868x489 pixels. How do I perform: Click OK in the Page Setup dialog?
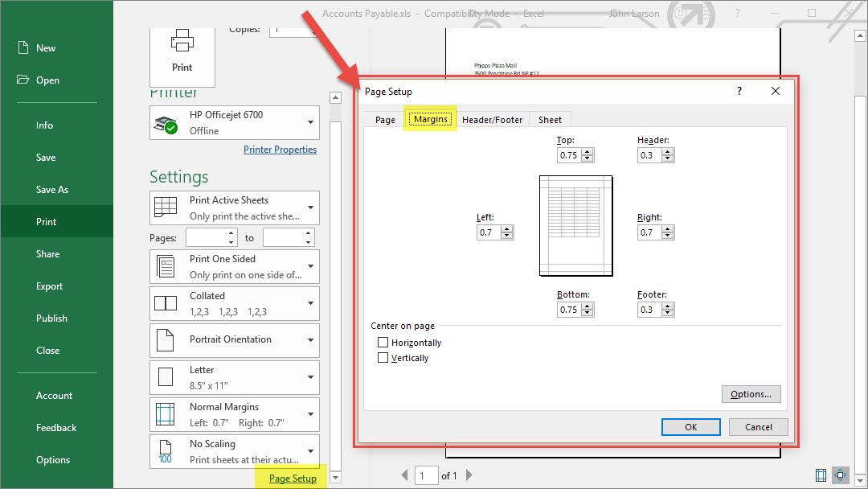coord(690,427)
